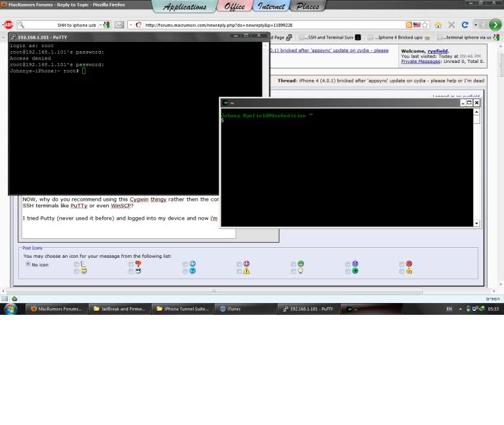Click the mail envelope toolbar icon

(x=119, y=25)
